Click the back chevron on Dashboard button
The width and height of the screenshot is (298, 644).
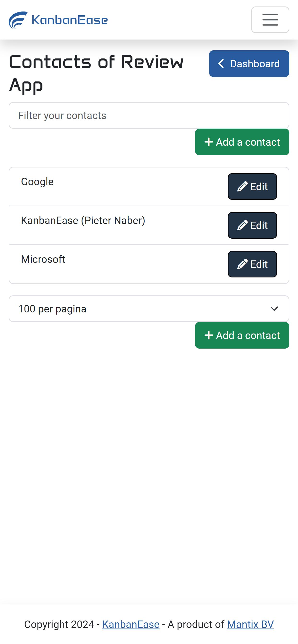click(x=221, y=63)
